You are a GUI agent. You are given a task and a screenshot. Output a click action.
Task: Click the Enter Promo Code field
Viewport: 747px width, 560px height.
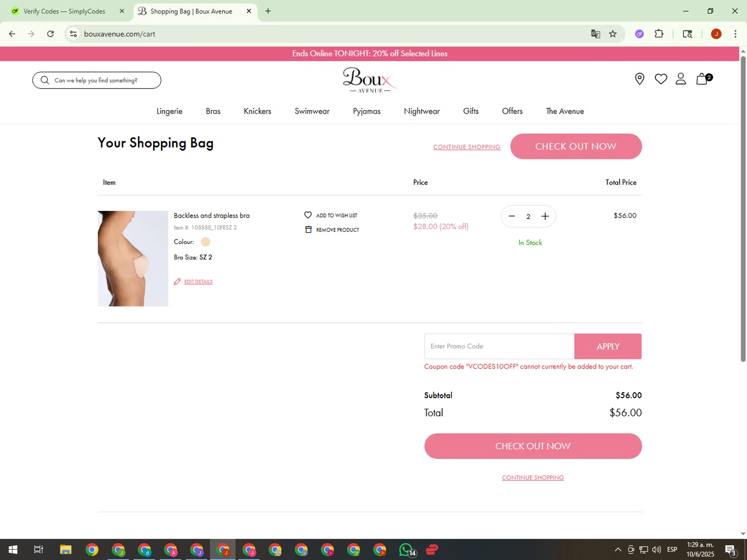pos(499,346)
